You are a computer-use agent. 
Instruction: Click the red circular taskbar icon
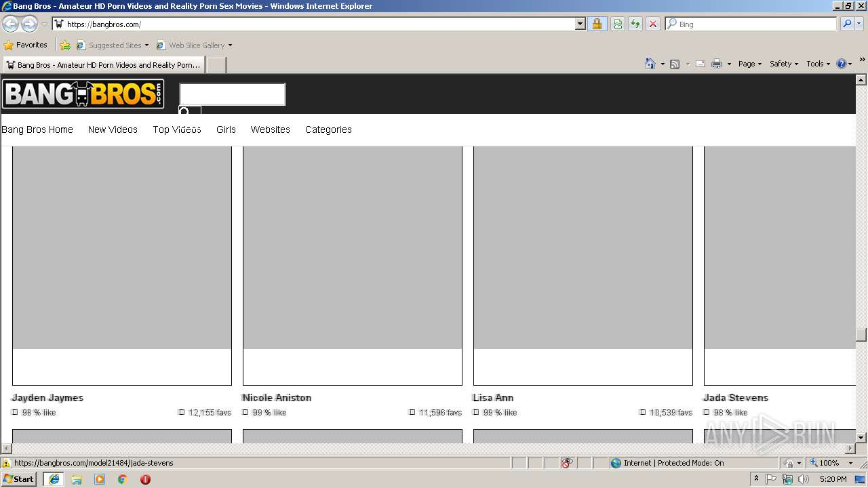click(x=145, y=479)
